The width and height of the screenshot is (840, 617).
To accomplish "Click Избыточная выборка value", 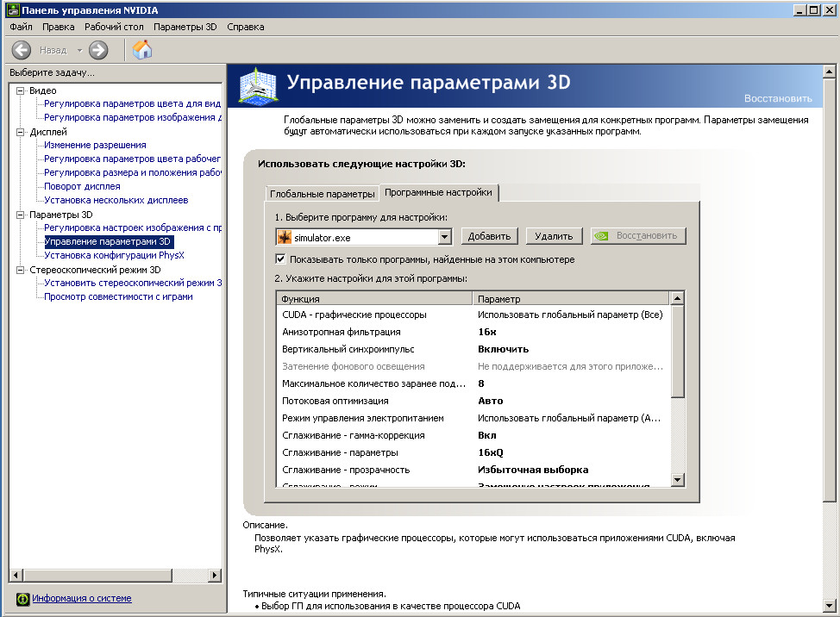I will 533,470.
